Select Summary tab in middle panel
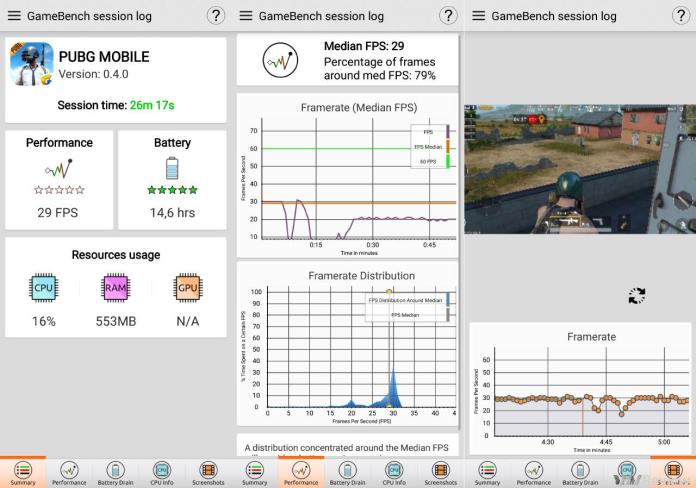The width and height of the screenshot is (696, 488). pos(255,473)
